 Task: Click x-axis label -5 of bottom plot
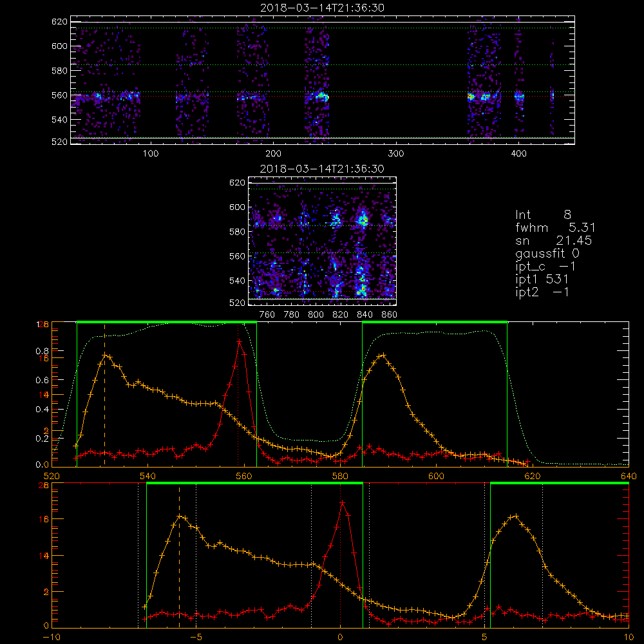point(196,638)
